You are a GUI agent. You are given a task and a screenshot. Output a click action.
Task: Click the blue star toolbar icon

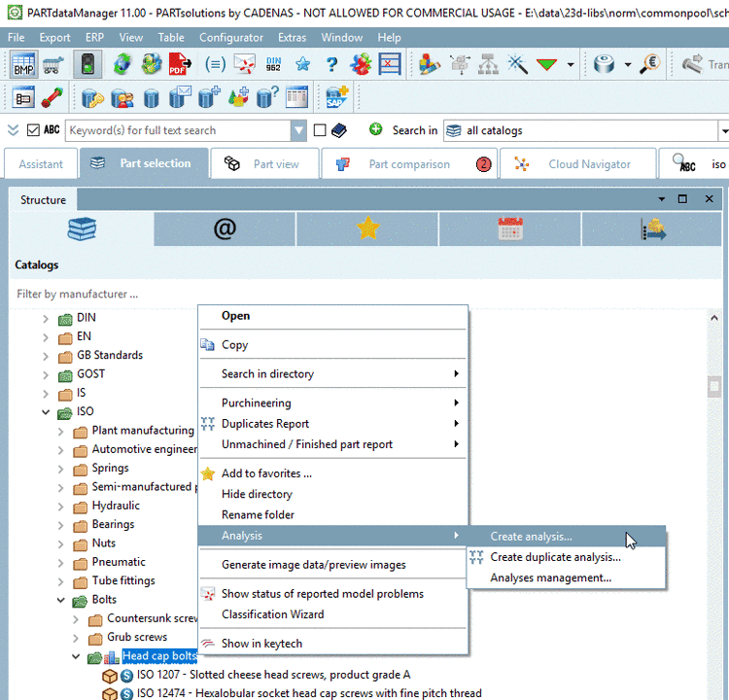coord(302,64)
